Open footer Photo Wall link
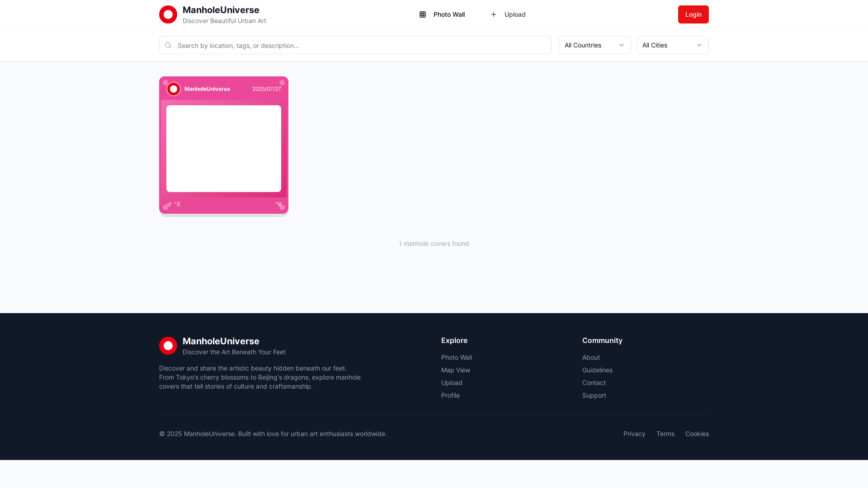 coord(457,357)
